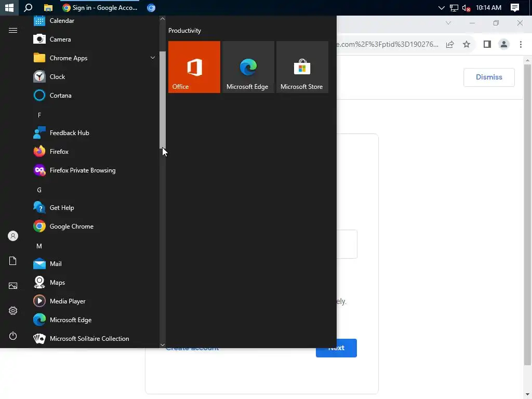532x399 pixels.
Task: Switch to Sign in - Google Account taskbar item
Action: pyautogui.click(x=100, y=7)
